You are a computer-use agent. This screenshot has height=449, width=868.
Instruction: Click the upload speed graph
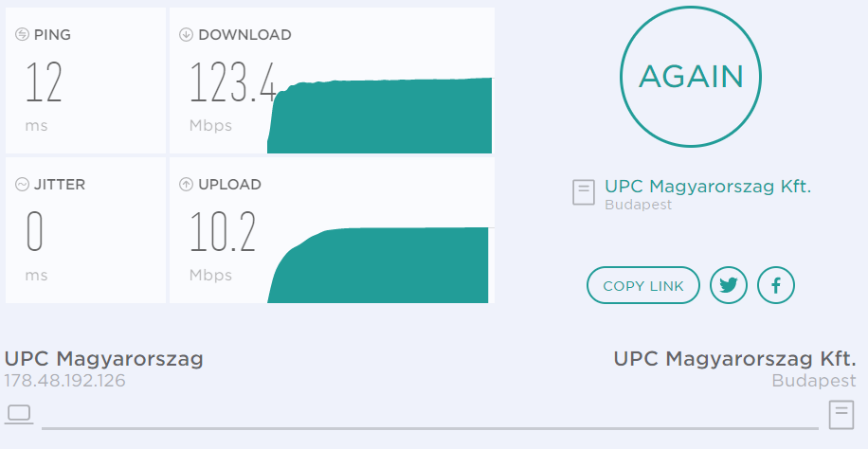(x=378, y=265)
